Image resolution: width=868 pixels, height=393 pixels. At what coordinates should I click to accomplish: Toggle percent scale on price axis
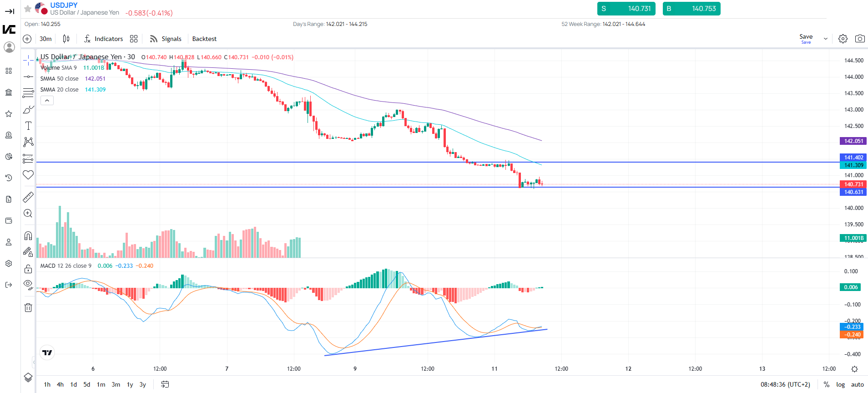826,384
